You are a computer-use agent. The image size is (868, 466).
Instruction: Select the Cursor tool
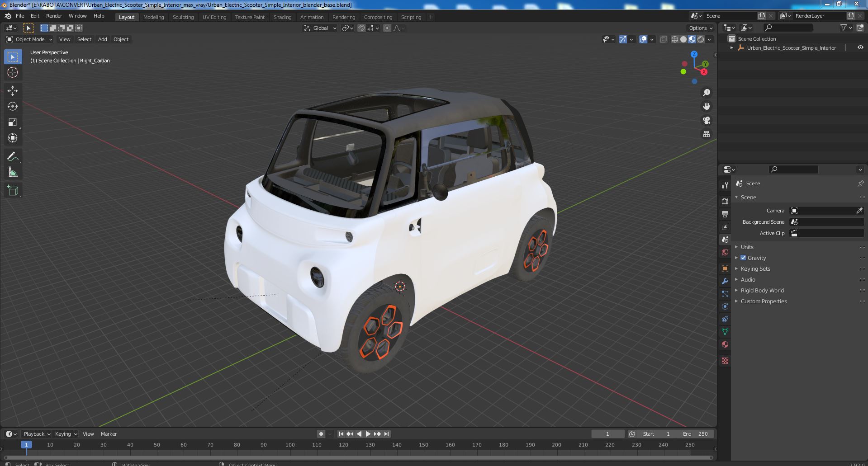point(13,72)
